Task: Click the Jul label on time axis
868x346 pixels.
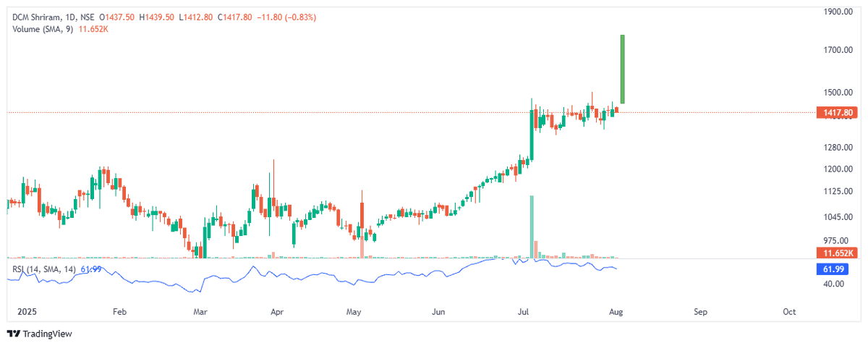Action: 523,312
